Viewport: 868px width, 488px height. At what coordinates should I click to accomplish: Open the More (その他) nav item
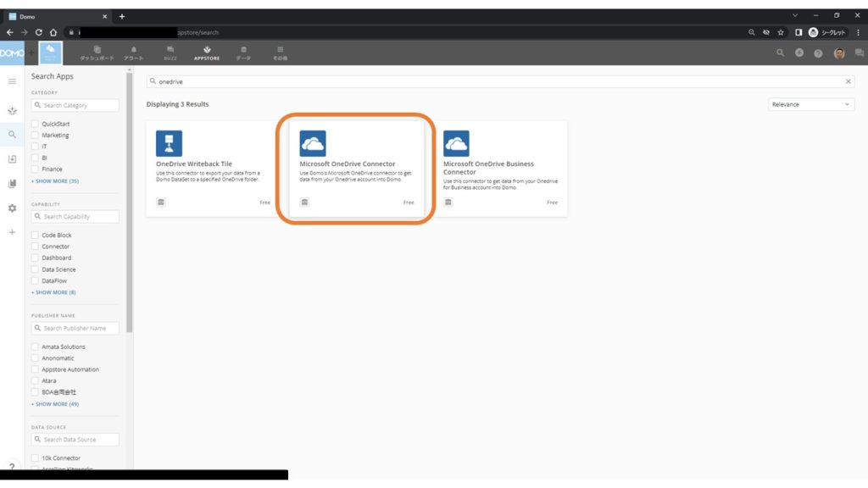[x=280, y=53]
